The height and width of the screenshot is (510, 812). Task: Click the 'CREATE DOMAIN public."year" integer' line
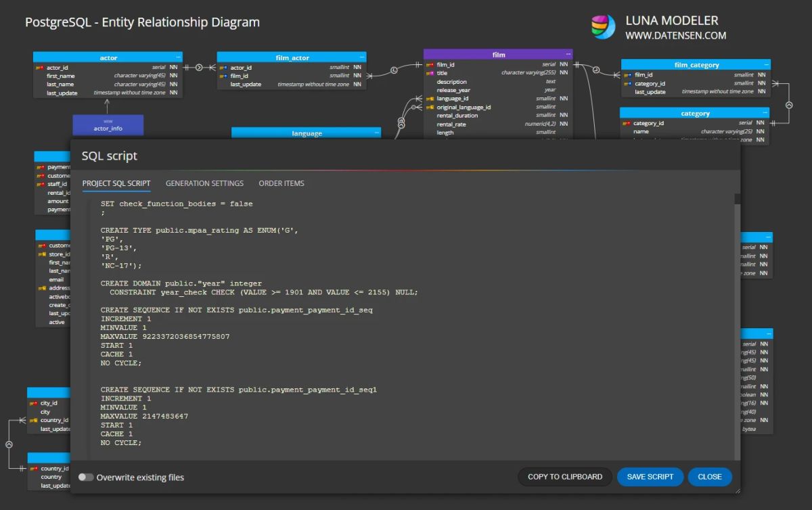pyautogui.click(x=181, y=283)
